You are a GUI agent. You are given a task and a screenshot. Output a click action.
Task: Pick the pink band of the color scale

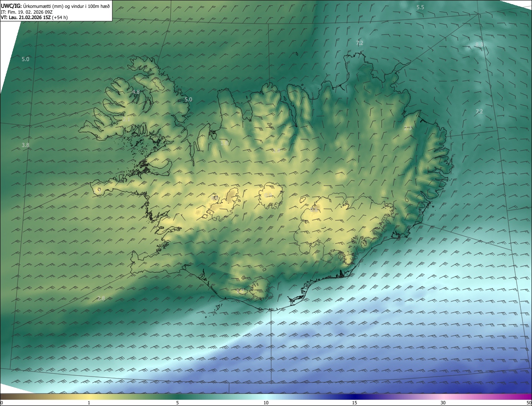tap(443, 396)
